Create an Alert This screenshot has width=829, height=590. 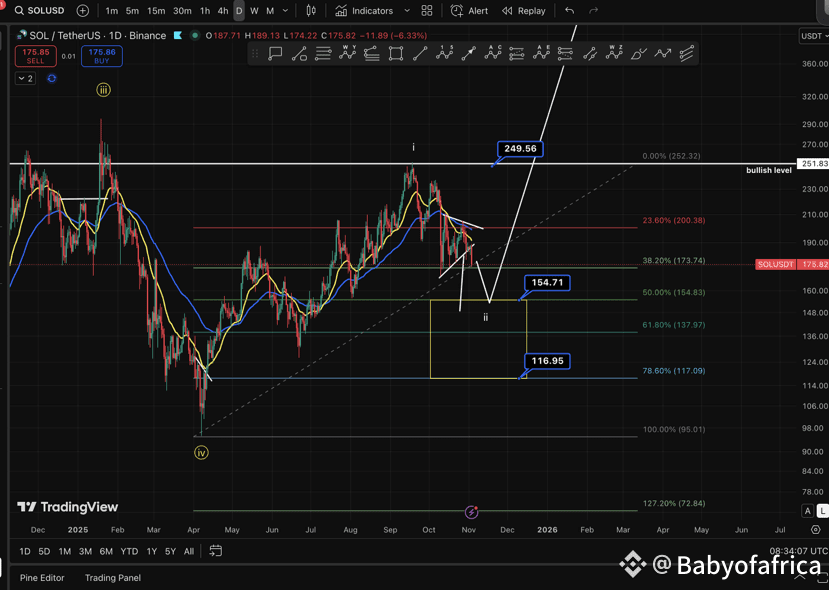pyautogui.click(x=469, y=11)
